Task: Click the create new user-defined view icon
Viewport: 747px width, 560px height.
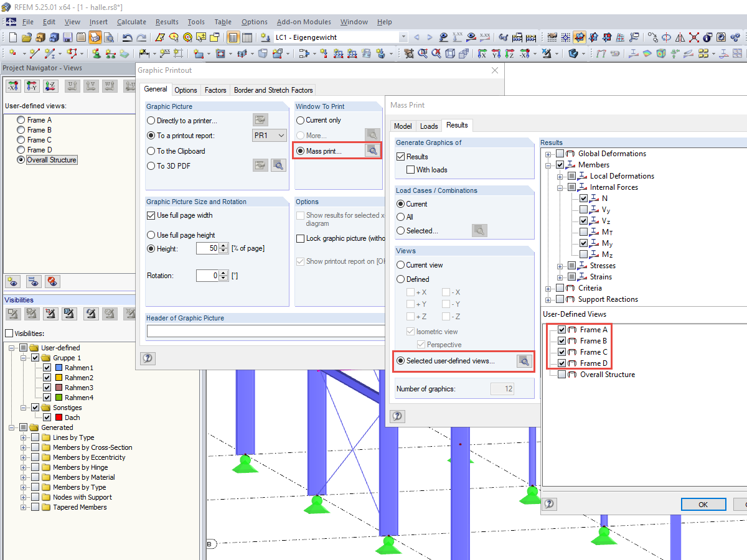Action: (x=14, y=282)
